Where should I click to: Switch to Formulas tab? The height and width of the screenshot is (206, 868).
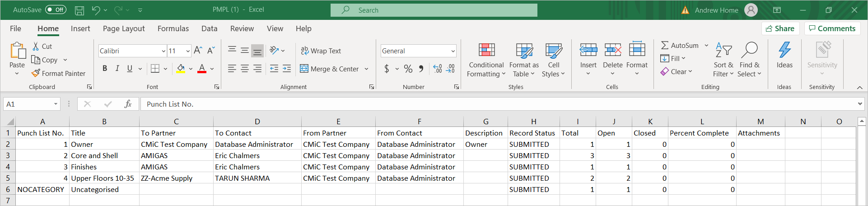click(173, 28)
